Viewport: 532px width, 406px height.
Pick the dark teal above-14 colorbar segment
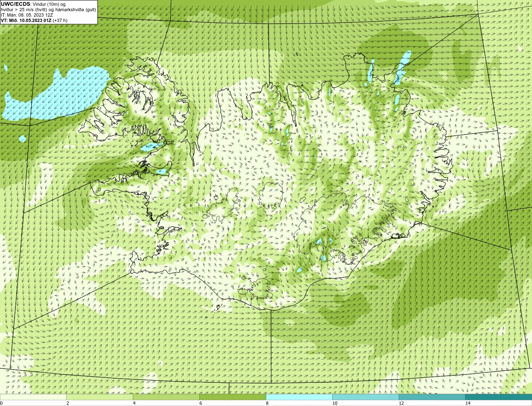click(499, 397)
